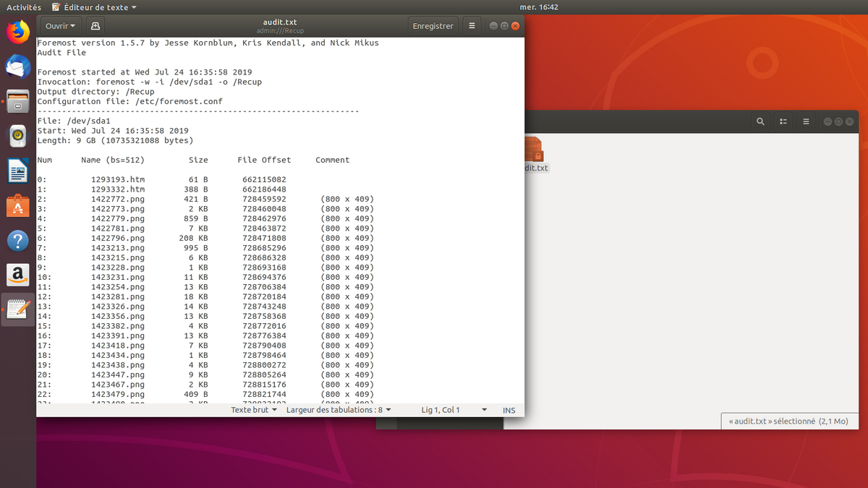Image resolution: width=868 pixels, height=488 pixels.
Task: Launch Thunderbird mail from the dock
Action: [18, 67]
